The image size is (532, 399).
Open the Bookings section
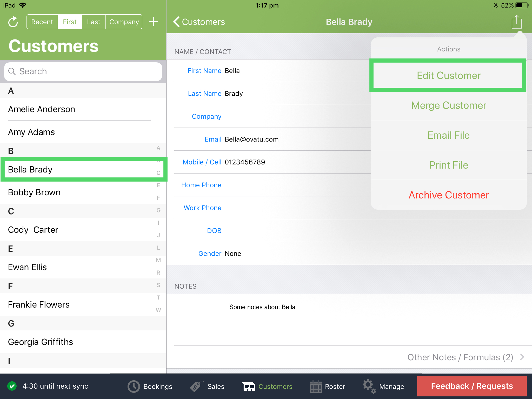(150, 386)
